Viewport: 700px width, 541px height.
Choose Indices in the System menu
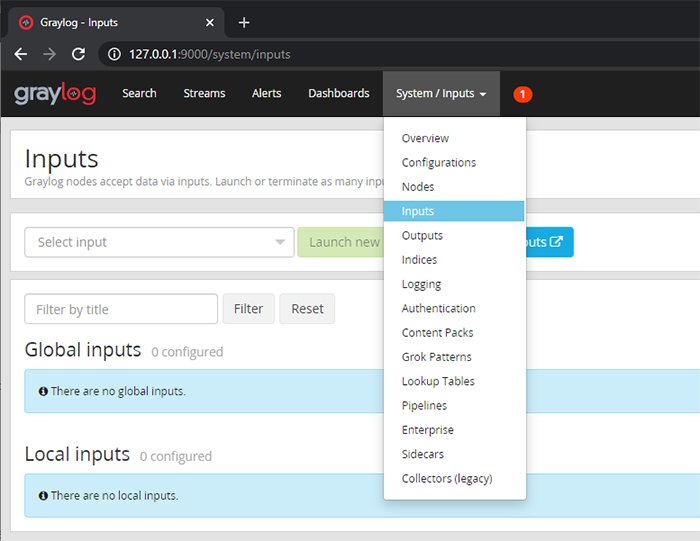point(419,260)
